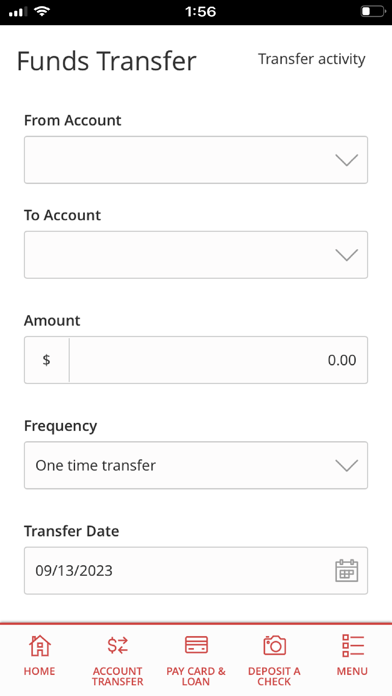Viewport: 392px width, 696px height.
Task: Tap the Account Transfer dollar arrows icon
Action: 118,645
